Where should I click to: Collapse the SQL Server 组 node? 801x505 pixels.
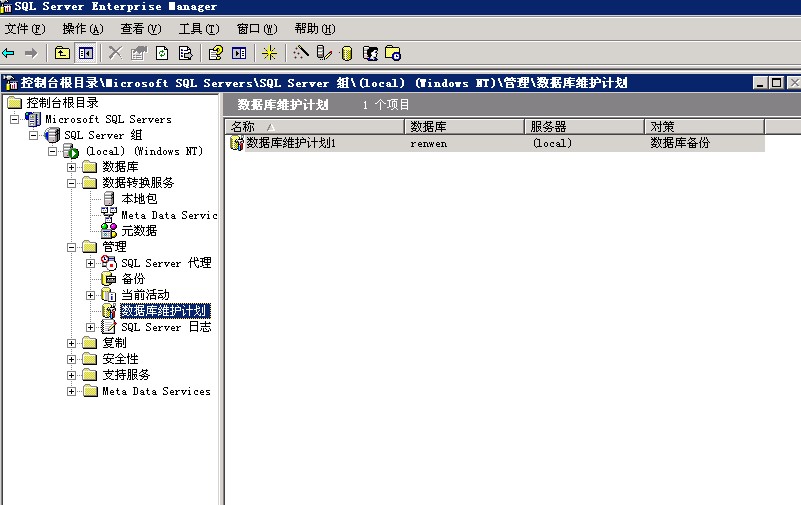click(x=34, y=135)
